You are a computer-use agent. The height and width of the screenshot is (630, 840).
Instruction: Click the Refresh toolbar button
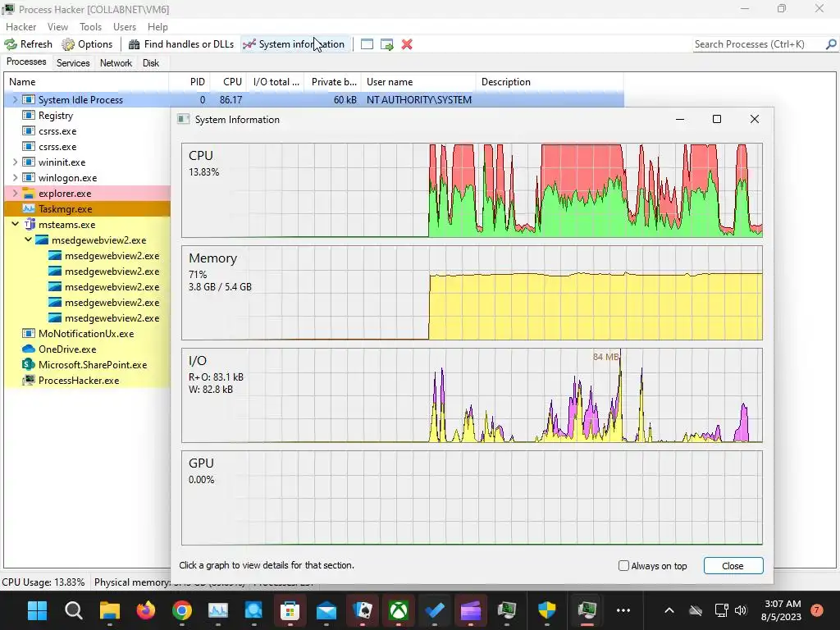[29, 44]
